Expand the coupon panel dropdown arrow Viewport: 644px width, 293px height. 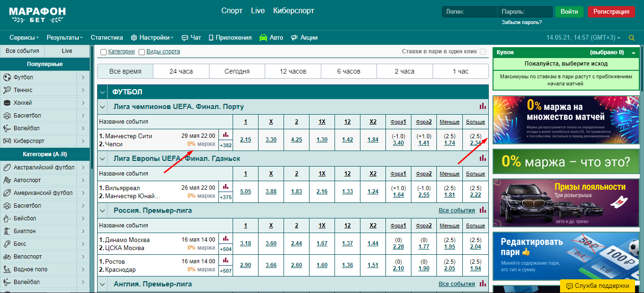point(634,53)
